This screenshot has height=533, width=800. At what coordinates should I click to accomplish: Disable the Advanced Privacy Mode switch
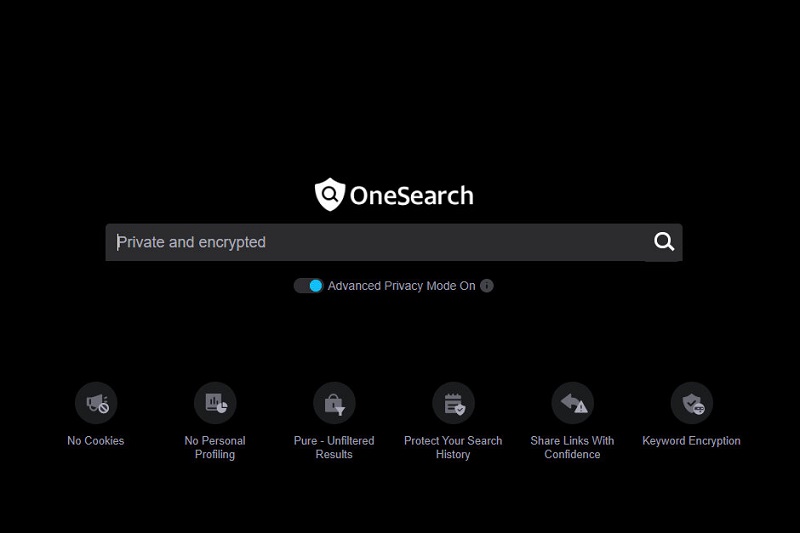(308, 286)
